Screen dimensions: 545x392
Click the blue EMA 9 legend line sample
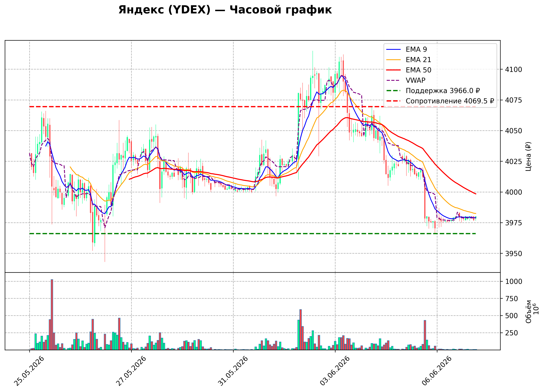[x=393, y=49]
